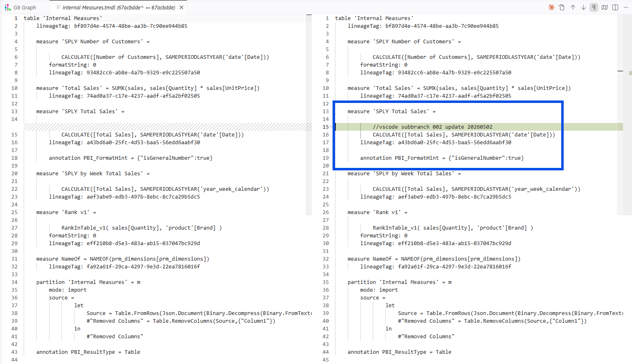Click 'table Internal Measures' line in right pane
The width and height of the screenshot is (632, 364).
click(x=374, y=18)
